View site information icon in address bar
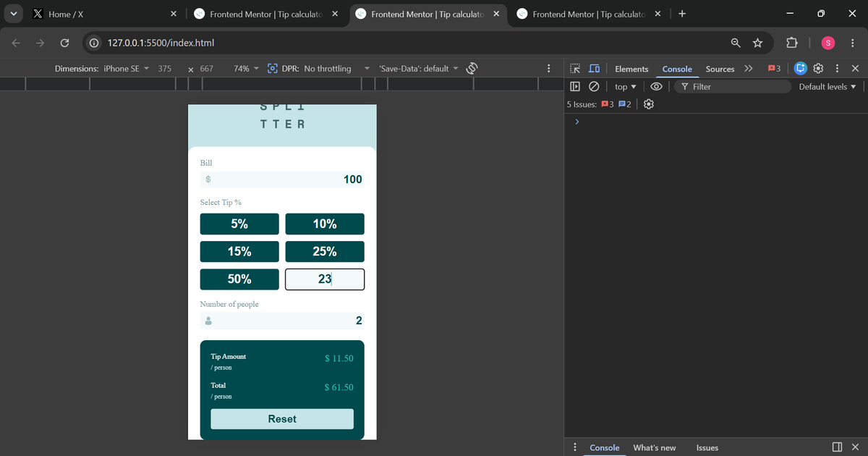Image resolution: width=868 pixels, height=456 pixels. pos(93,43)
